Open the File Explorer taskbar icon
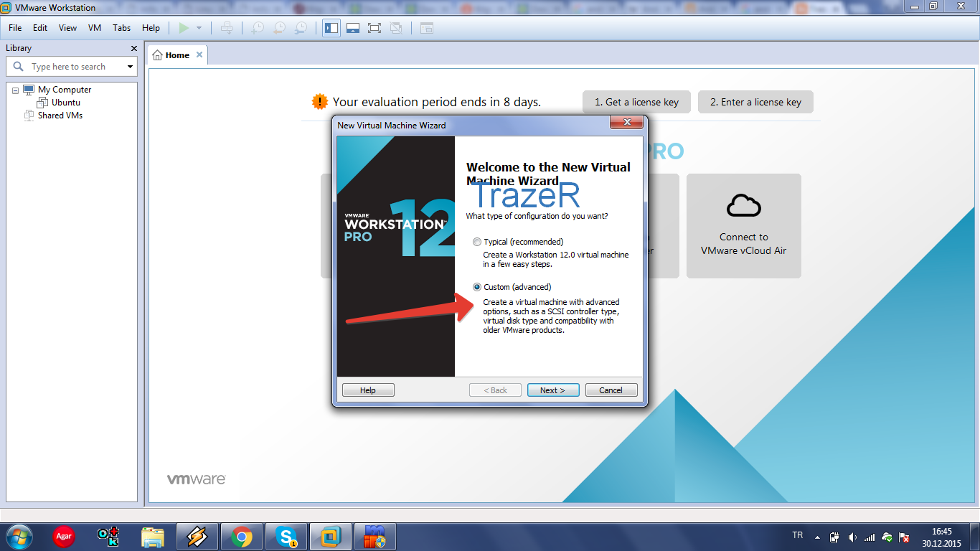 pyautogui.click(x=153, y=537)
